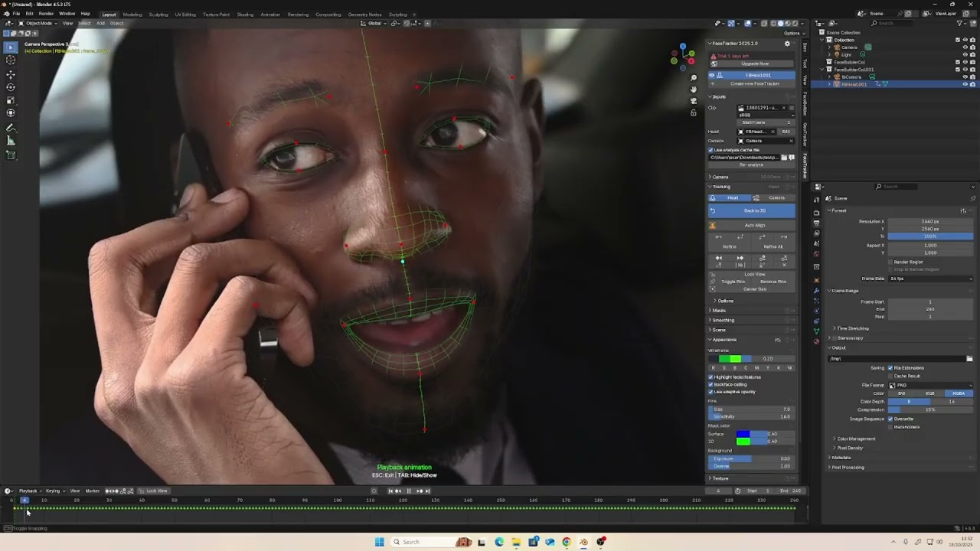Open the FaceBuilder sidebar tab
The width and height of the screenshot is (980, 551).
pos(805,103)
